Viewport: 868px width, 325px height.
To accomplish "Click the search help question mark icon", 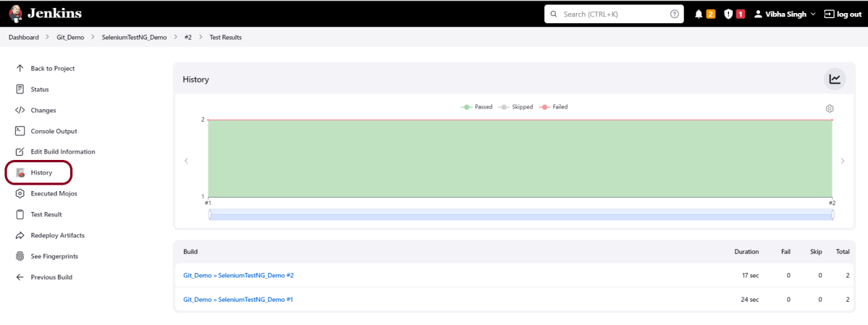I will (675, 14).
